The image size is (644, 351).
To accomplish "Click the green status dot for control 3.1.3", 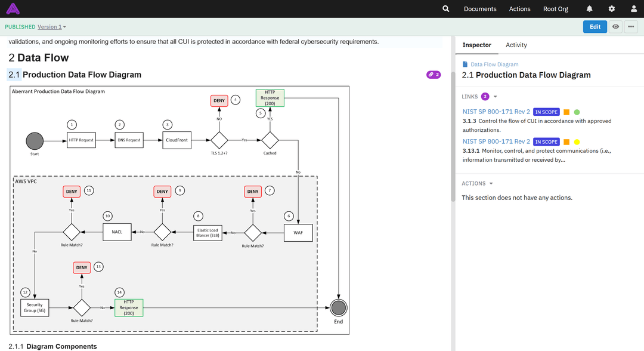I will click(577, 112).
